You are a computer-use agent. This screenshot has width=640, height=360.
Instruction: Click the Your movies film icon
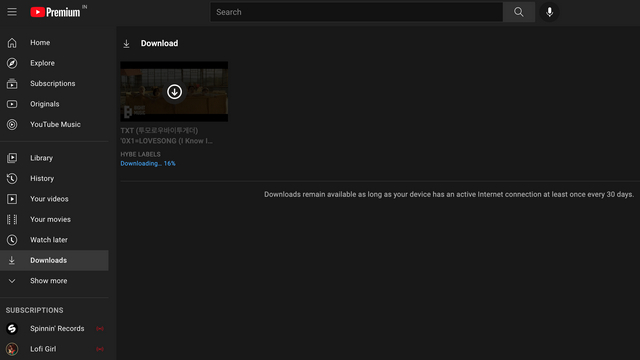click(12, 219)
